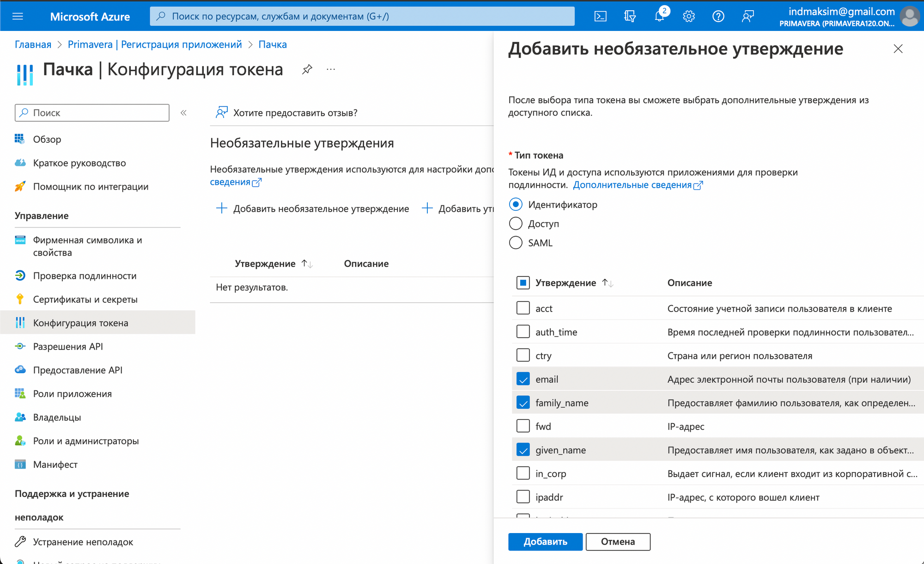This screenshot has width=924, height=564.
Task: Open the help question mark icon
Action: click(x=718, y=17)
